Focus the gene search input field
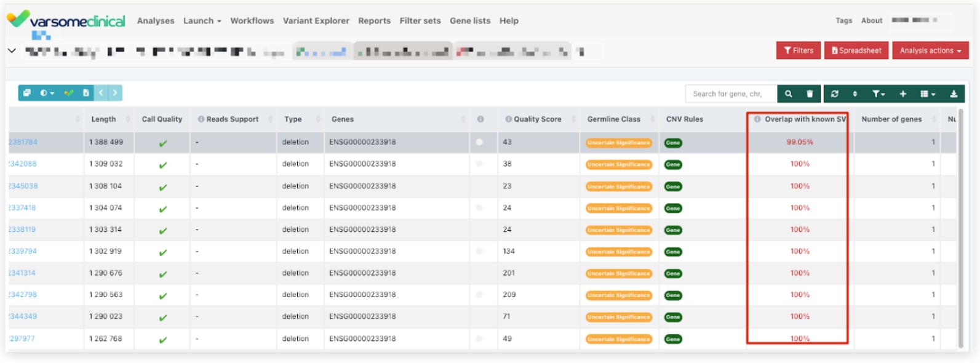This screenshot has height=363, width=980. 730,94
